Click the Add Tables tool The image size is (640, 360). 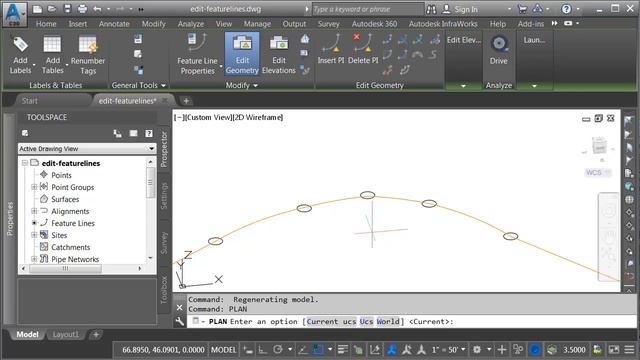52,55
